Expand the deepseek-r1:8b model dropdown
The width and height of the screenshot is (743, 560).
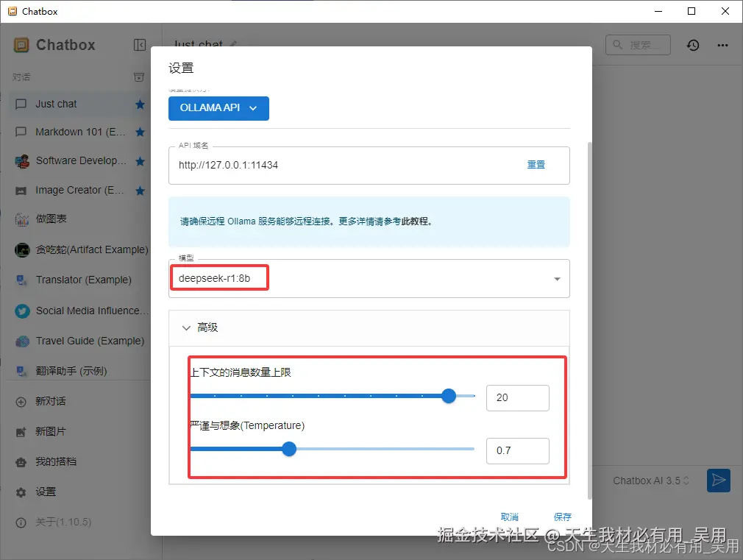click(x=558, y=279)
